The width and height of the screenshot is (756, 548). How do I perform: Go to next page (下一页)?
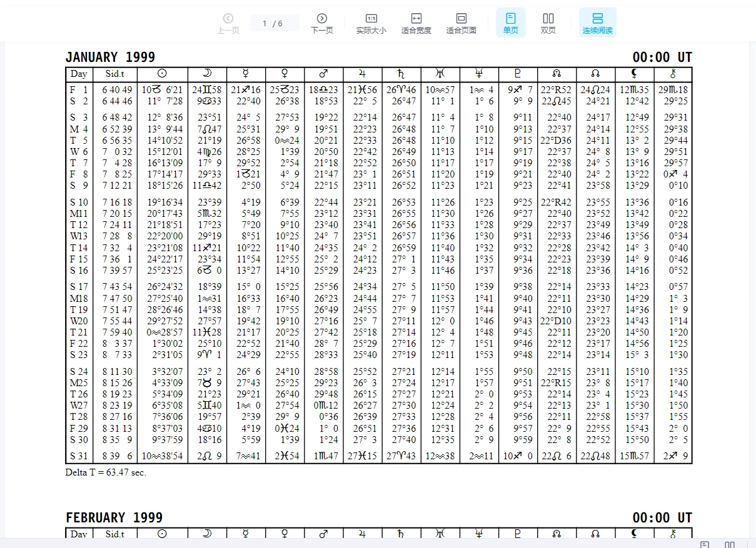point(322,23)
